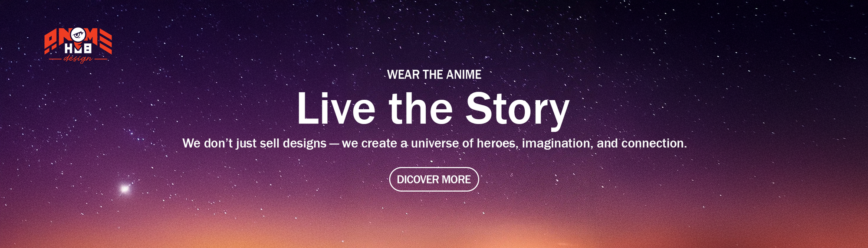This screenshot has width=868, height=248.
Task: Click the bright glowing star in the sky
Action: [x=125, y=189]
